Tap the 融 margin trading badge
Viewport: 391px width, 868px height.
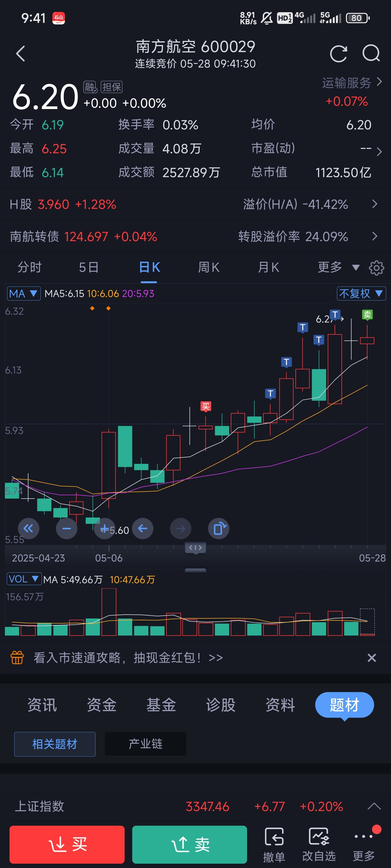[90, 87]
